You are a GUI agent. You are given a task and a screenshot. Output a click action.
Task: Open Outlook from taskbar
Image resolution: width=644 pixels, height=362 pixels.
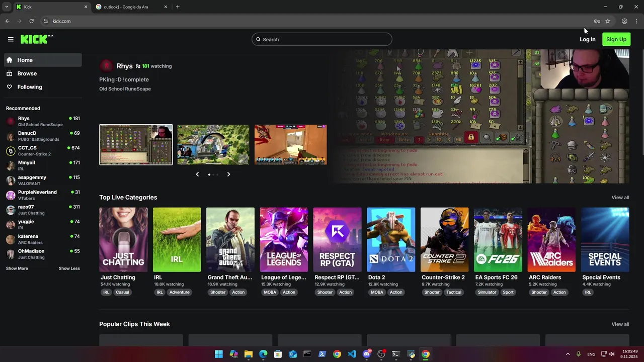point(293,354)
